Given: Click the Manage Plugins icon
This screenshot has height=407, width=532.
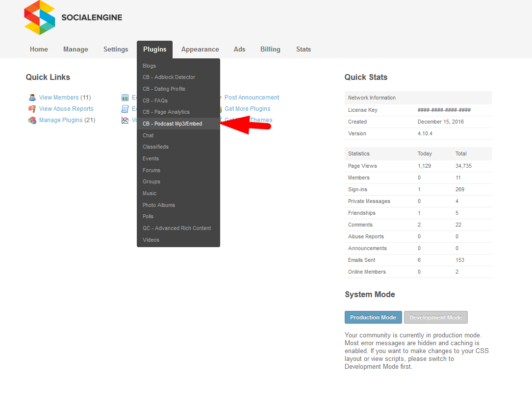Looking at the screenshot, I should pyautogui.click(x=32, y=120).
